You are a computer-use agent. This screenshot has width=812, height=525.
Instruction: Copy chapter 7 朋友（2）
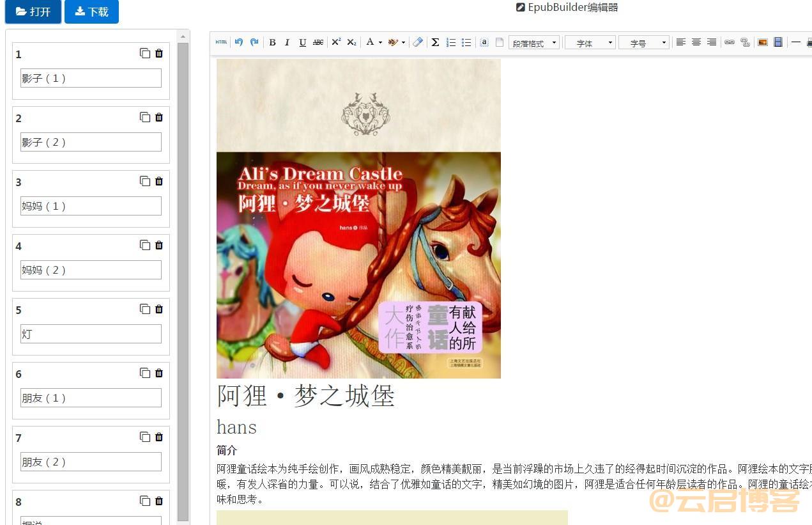tap(145, 437)
